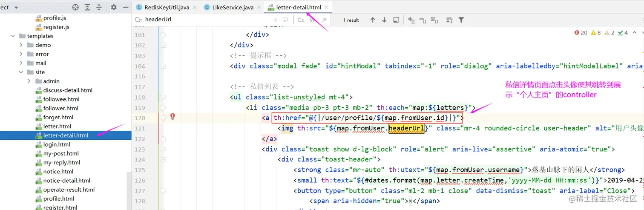Viewport: 644px width, 210px height.
Task: Select register.js in the project tree
Action: [x=56, y=27]
